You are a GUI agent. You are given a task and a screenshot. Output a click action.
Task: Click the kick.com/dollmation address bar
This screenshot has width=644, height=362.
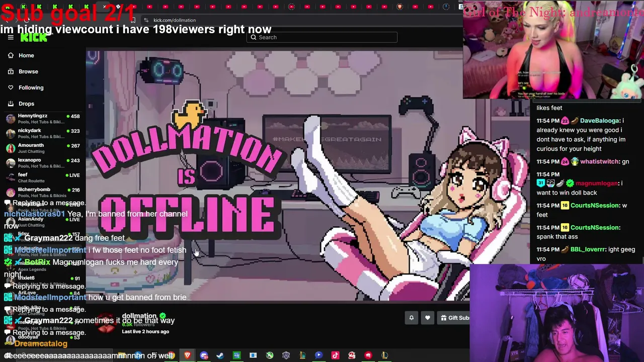click(175, 20)
